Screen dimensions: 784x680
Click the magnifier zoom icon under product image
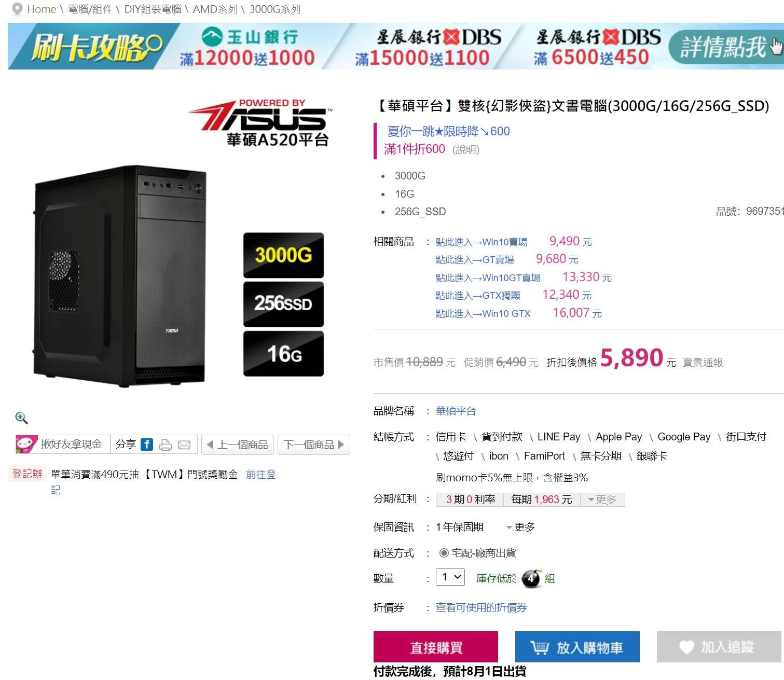[21, 418]
